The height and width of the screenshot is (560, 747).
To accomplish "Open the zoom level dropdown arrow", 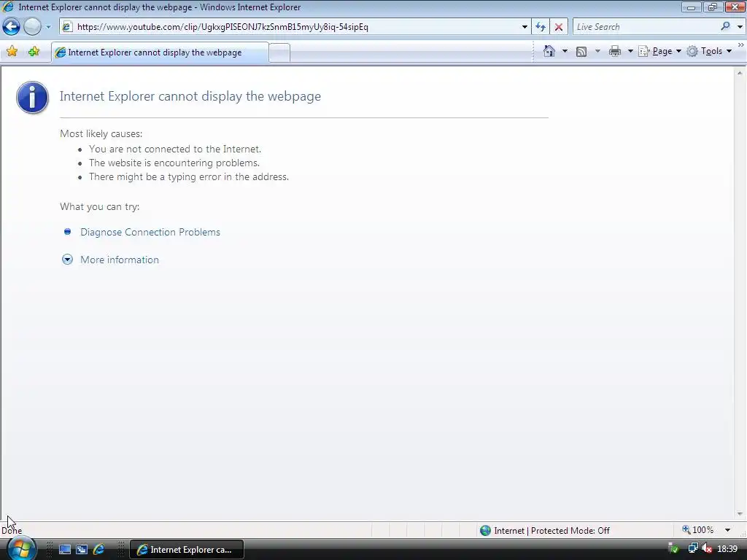I will pyautogui.click(x=727, y=530).
